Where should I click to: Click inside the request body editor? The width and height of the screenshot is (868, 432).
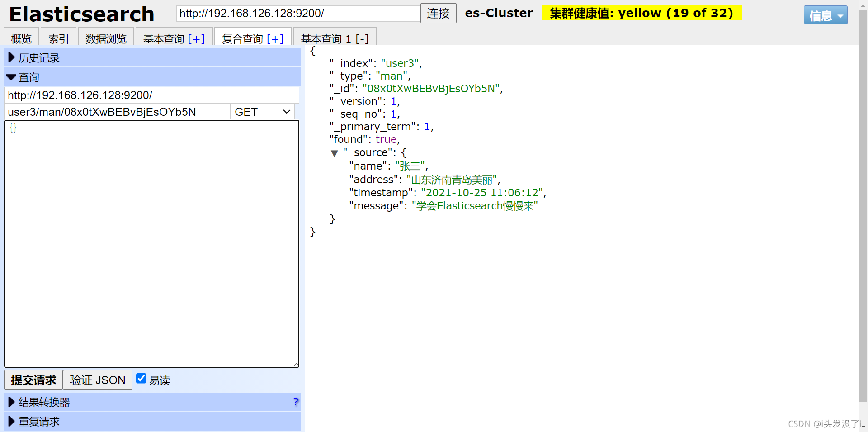coord(152,244)
